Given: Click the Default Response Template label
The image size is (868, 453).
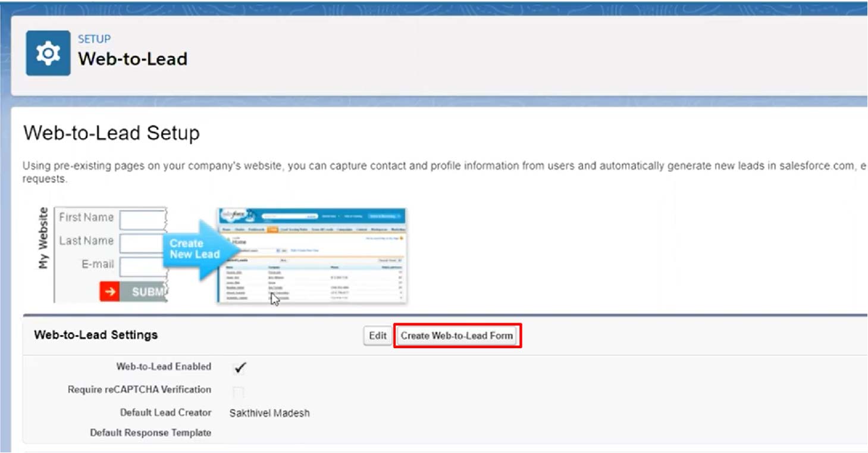Looking at the screenshot, I should click(151, 433).
